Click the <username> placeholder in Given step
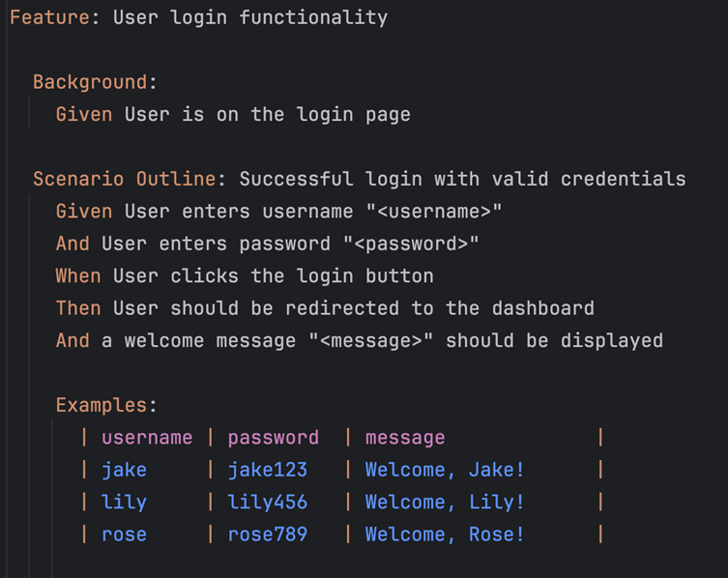This screenshot has height=578, width=728. click(434, 212)
